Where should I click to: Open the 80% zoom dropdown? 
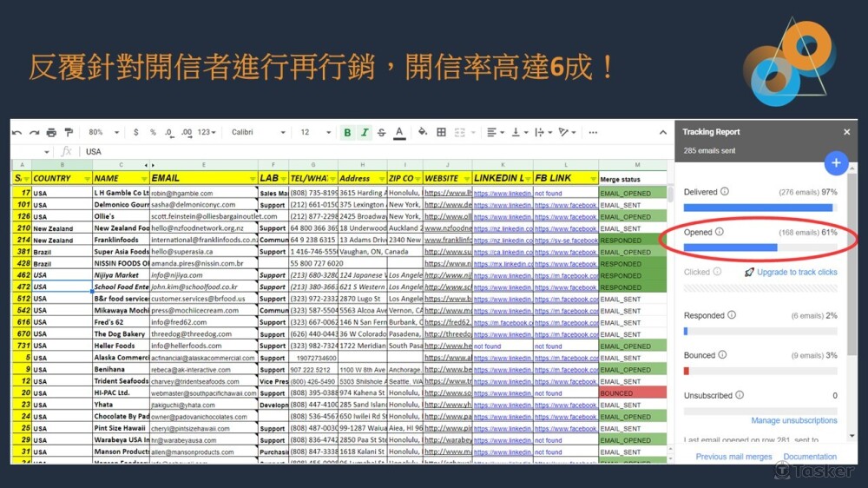point(103,132)
